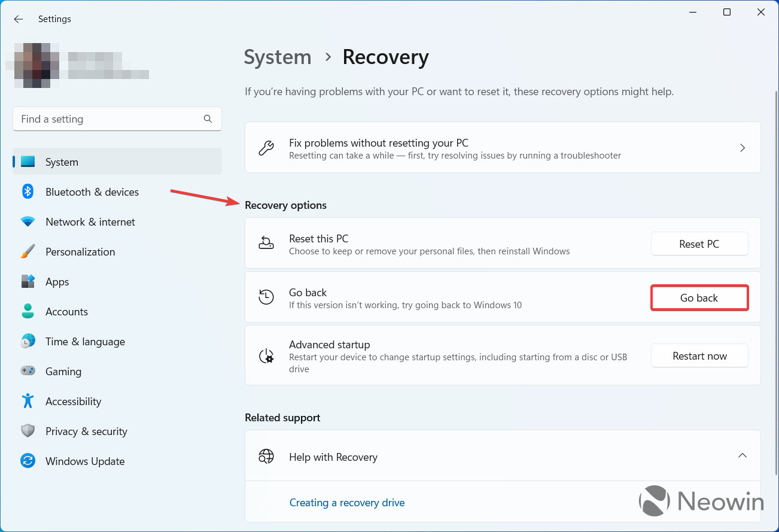The image size is (779, 532).
Task: Click the Privacy & security shield icon
Action: [28, 431]
